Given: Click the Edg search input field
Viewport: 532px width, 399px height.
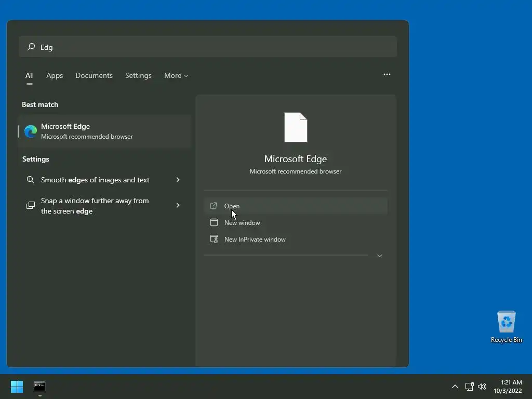Looking at the screenshot, I should [208, 47].
